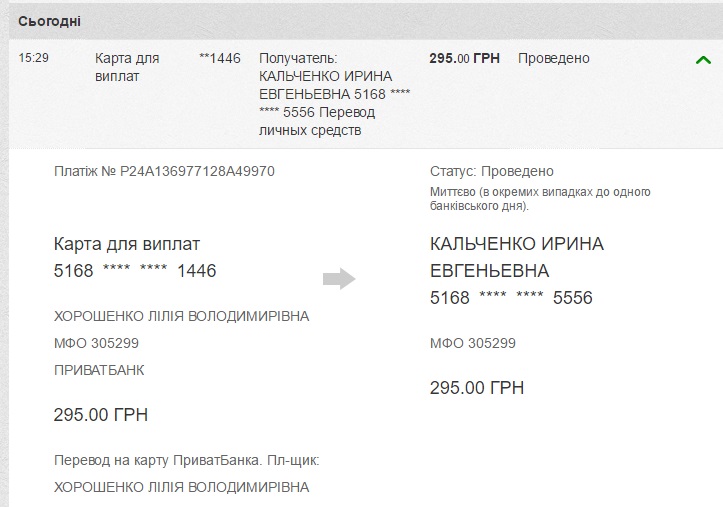The image size is (723, 507).
Task: Click Получатель description in transaction row
Action: [x=335, y=94]
